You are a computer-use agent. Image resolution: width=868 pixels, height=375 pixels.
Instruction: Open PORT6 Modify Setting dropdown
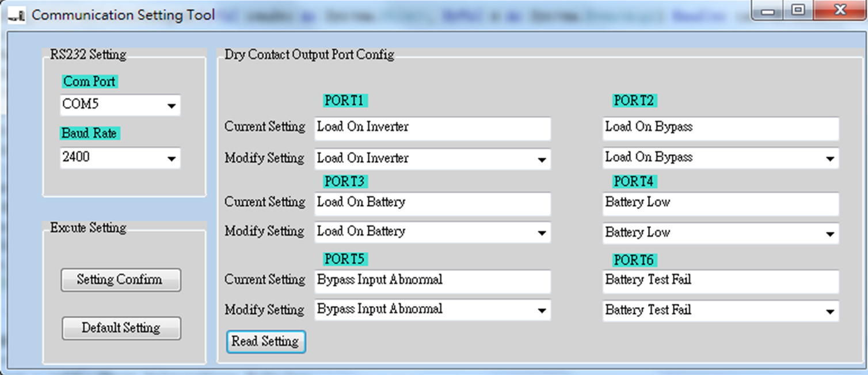[829, 312]
